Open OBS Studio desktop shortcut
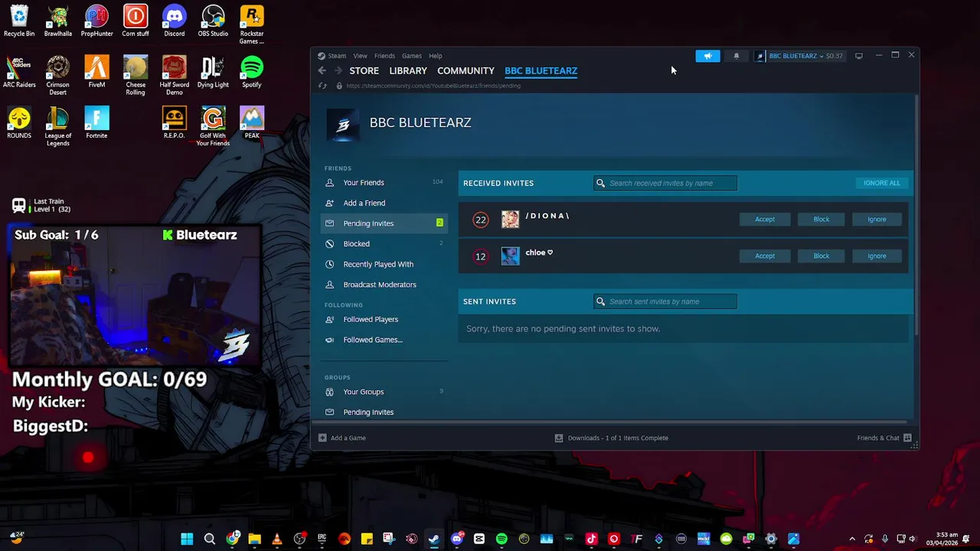The image size is (980, 551). click(x=213, y=21)
